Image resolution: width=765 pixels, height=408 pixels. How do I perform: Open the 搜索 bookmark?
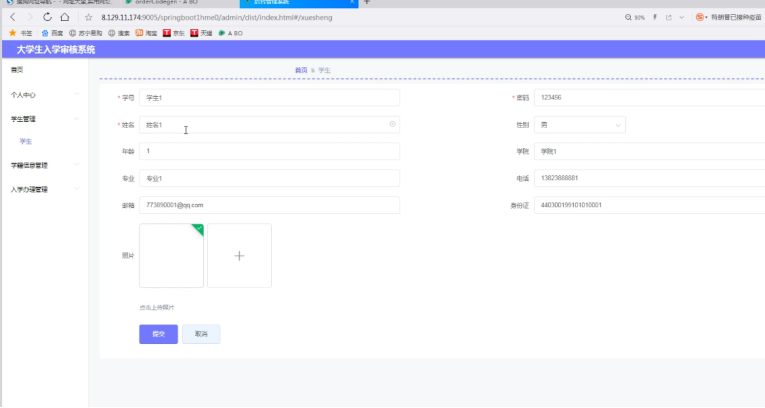[119, 33]
